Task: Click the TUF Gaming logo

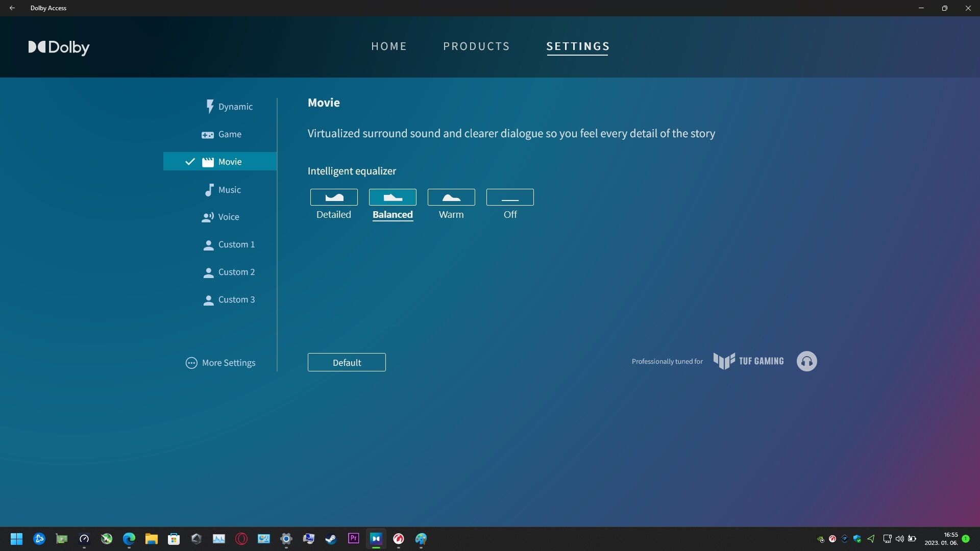Action: [748, 361]
